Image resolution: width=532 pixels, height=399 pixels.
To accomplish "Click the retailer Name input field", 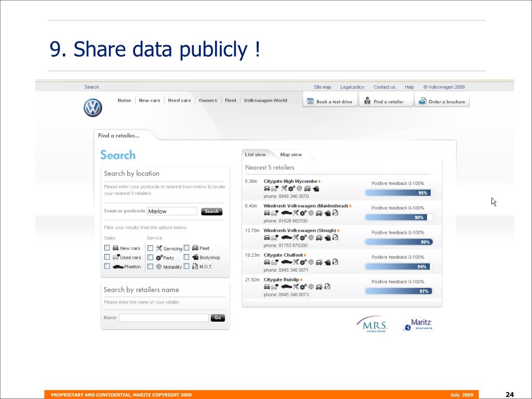I will 164,318.
